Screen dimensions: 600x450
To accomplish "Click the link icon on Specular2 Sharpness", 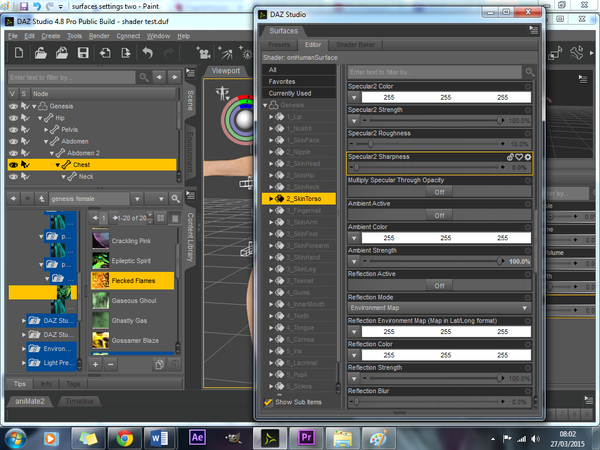I will click(510, 157).
